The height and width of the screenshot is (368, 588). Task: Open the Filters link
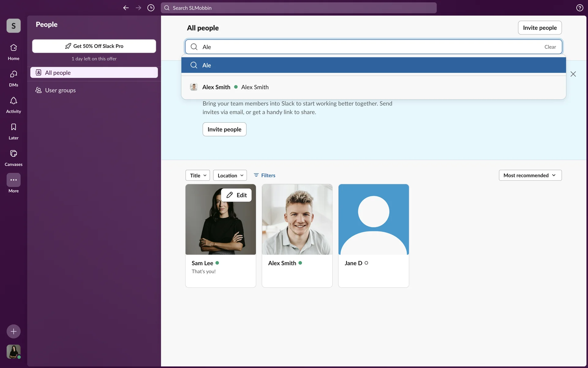pyautogui.click(x=265, y=175)
